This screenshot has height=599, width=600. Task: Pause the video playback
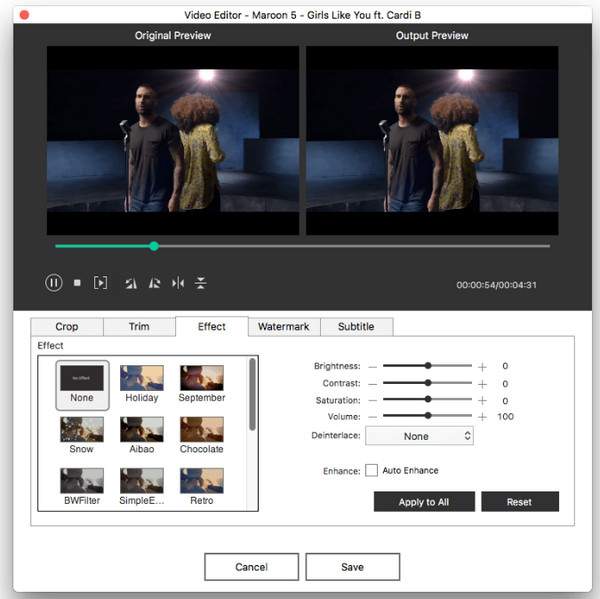point(54,283)
